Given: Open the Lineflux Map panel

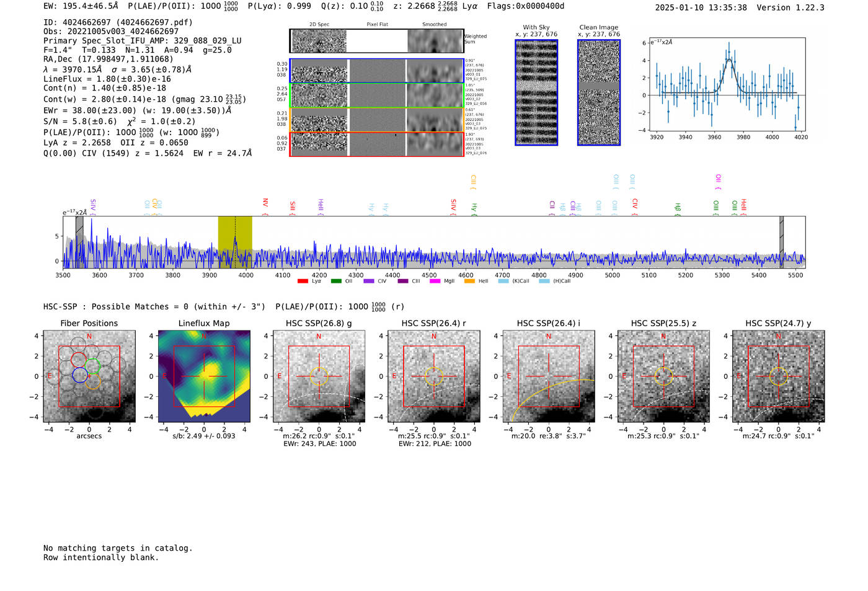Looking at the screenshot, I should (204, 376).
